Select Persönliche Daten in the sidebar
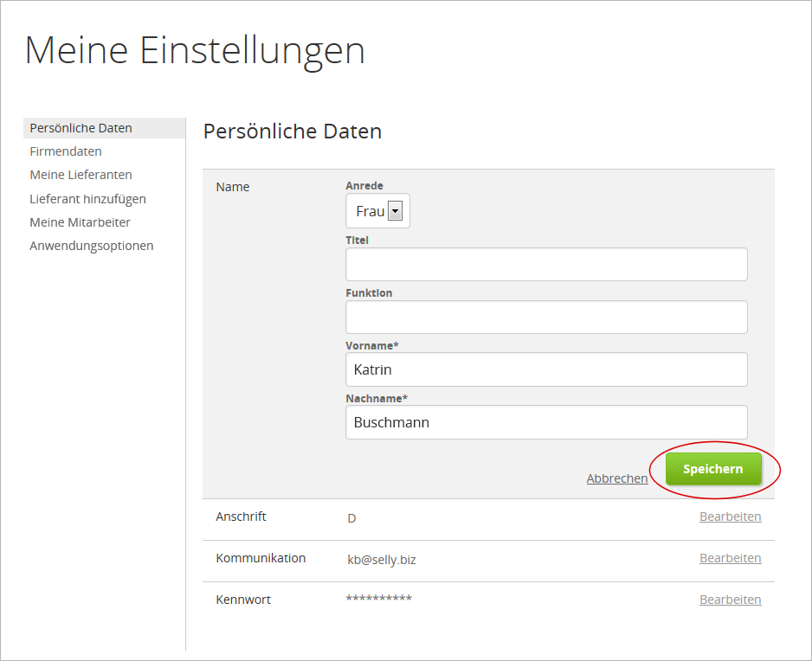This screenshot has width=812, height=661. 81,128
